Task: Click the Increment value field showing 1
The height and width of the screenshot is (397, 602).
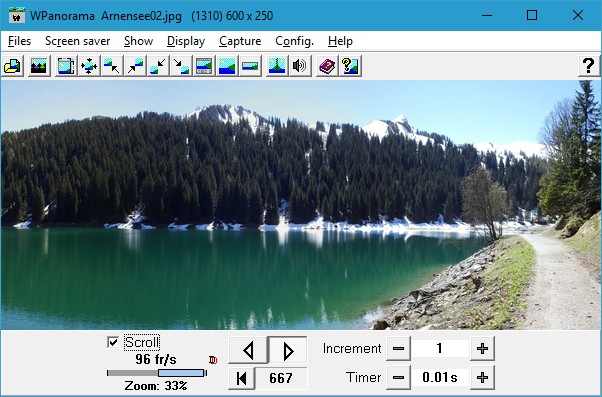Action: [440, 349]
